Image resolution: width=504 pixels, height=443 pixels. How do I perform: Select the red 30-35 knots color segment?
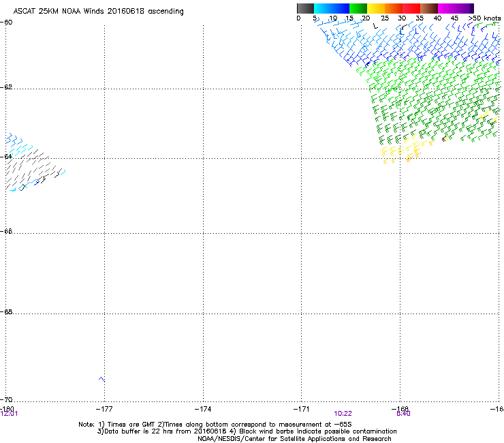click(x=411, y=8)
